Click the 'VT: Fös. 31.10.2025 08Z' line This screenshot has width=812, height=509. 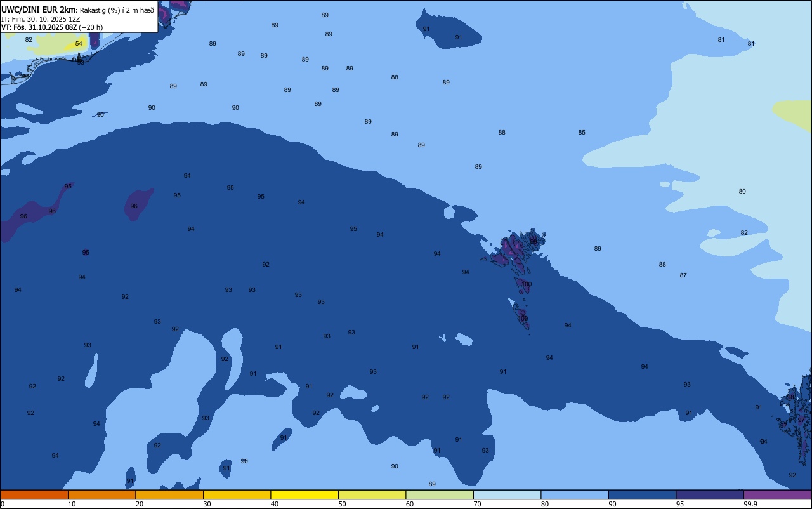(x=39, y=27)
